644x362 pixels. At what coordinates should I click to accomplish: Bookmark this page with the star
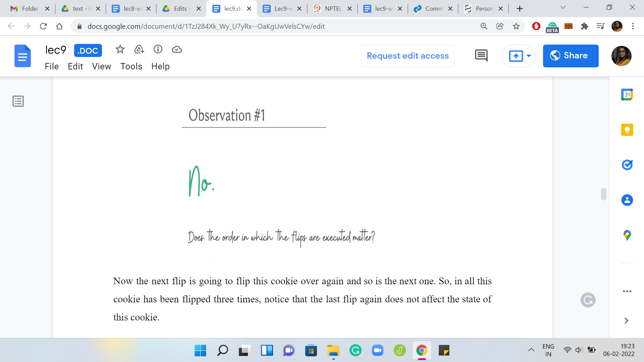516,26
